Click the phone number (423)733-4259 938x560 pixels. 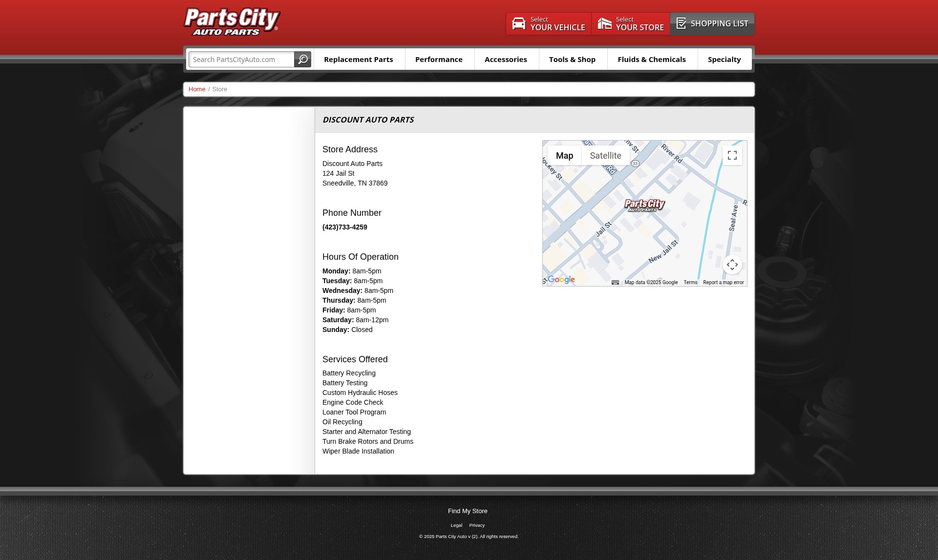click(x=345, y=227)
